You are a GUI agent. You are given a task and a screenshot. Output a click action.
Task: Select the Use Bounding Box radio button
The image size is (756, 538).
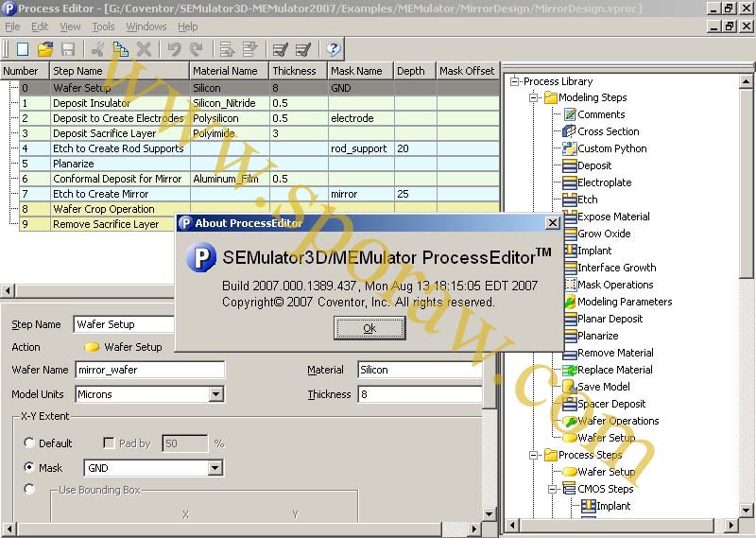[29, 489]
